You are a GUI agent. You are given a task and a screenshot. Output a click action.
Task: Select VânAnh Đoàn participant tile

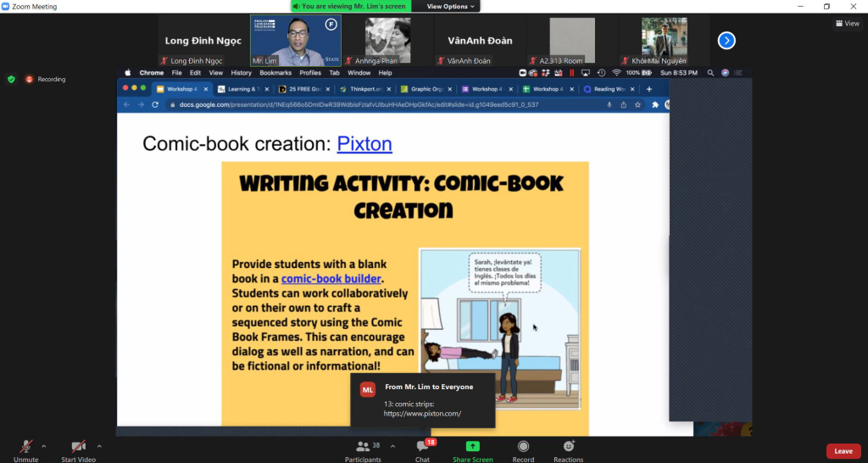(x=480, y=41)
